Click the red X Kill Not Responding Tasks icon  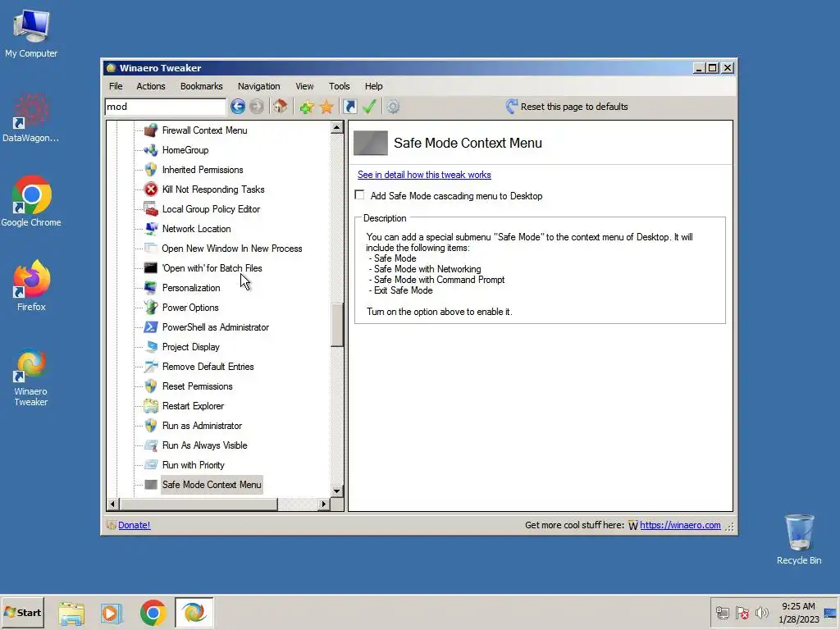(151, 189)
